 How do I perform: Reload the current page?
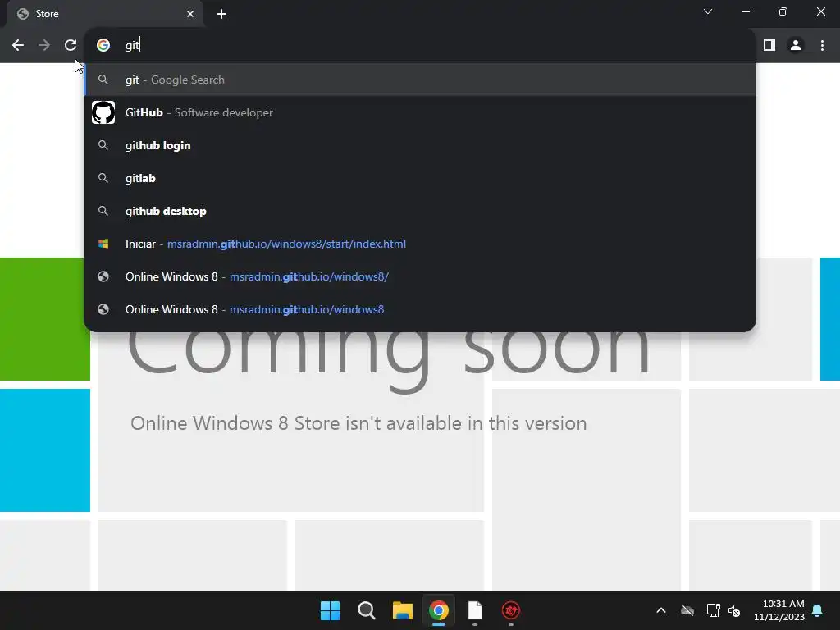(x=71, y=45)
